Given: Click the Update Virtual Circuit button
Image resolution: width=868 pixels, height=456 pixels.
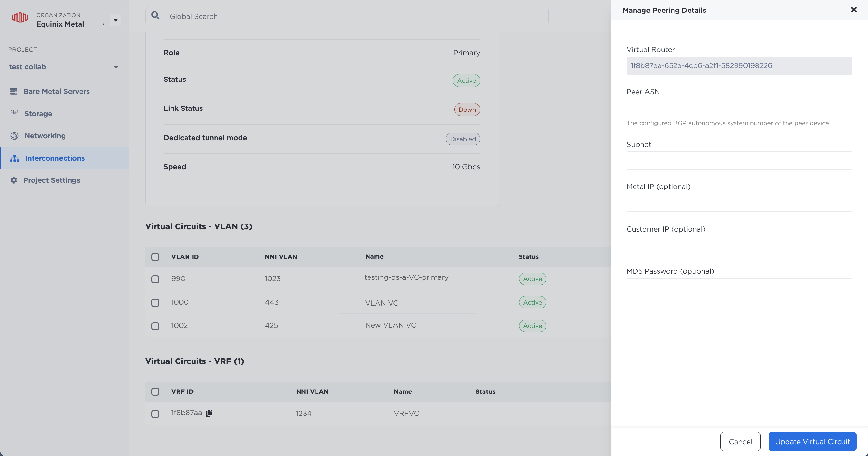Looking at the screenshot, I should 812,442.
